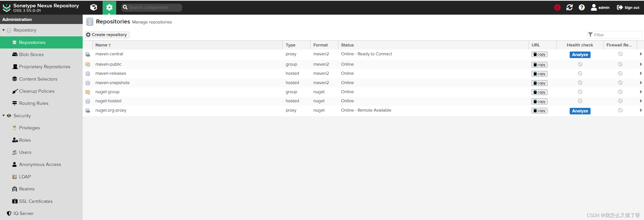The image size is (644, 220).
Task: Open the nuget.org-proxy row chevron
Action: [640, 110]
